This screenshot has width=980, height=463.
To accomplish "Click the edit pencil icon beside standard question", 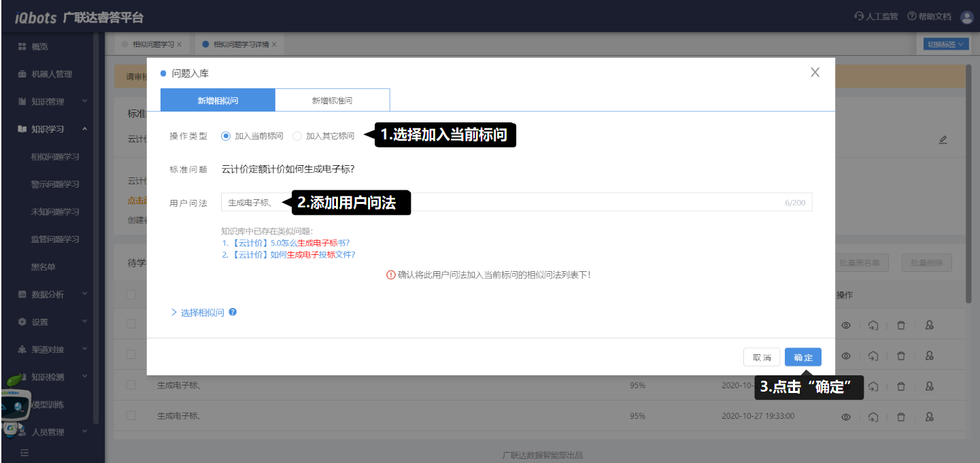I will (x=943, y=139).
